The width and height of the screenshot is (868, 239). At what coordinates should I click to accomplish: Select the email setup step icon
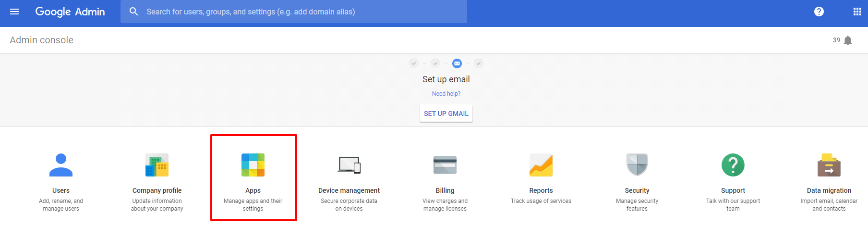(x=457, y=63)
